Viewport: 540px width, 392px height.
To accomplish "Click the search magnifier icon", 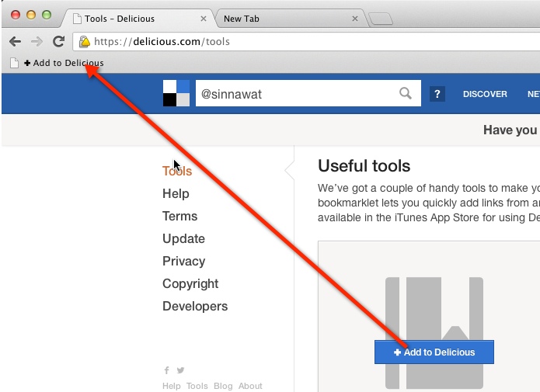I will tap(406, 93).
